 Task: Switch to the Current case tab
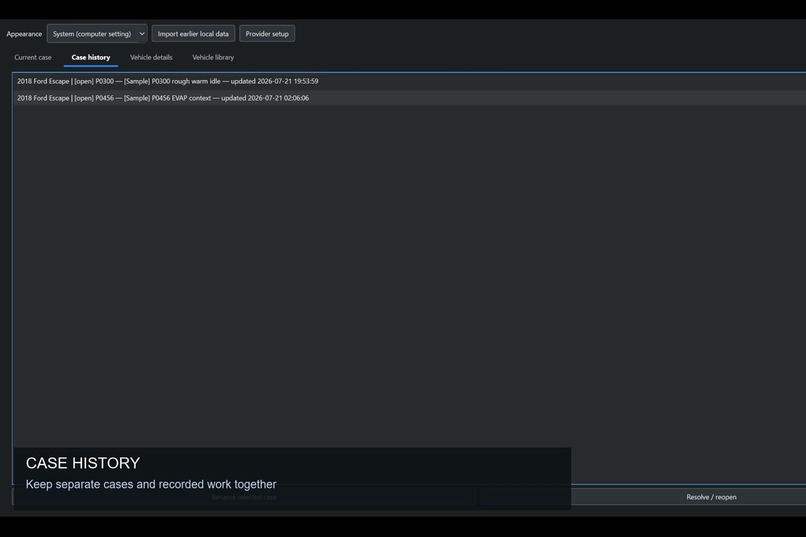pos(33,58)
